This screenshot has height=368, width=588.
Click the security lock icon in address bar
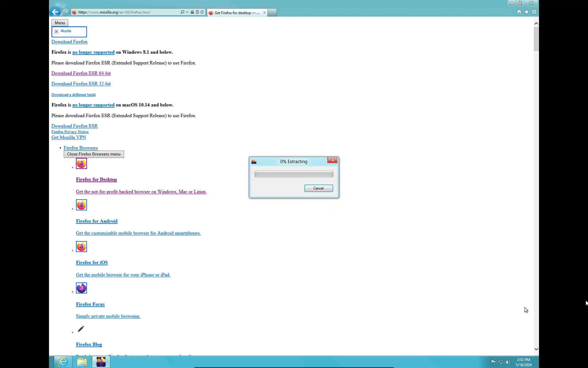pyautogui.click(x=192, y=12)
